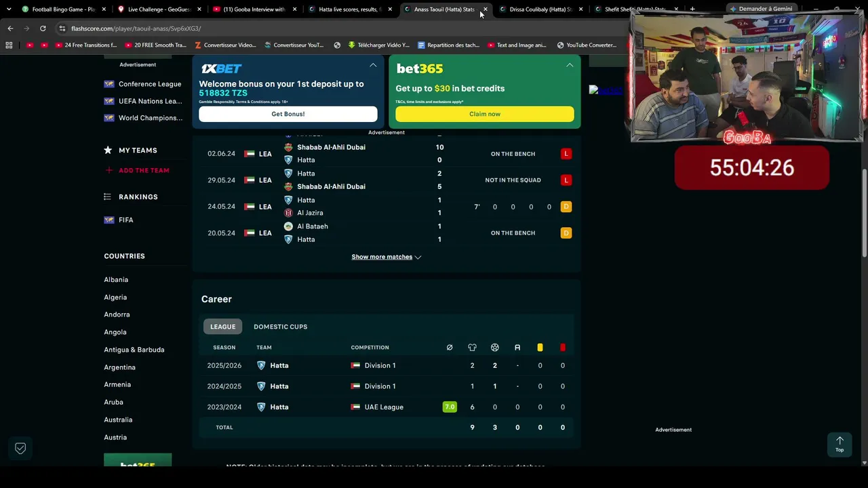Click the yellow card column icon
This screenshot has height=488, width=868.
click(540, 348)
